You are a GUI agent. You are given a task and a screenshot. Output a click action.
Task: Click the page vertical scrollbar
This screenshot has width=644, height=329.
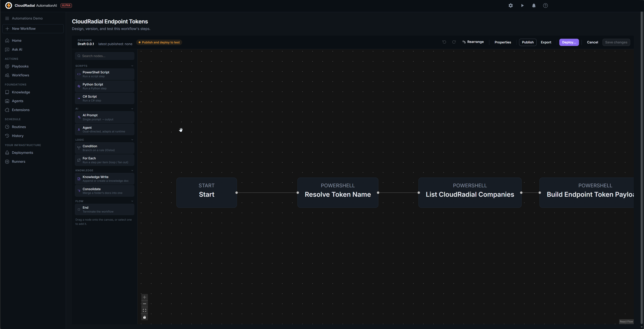coord(641,168)
